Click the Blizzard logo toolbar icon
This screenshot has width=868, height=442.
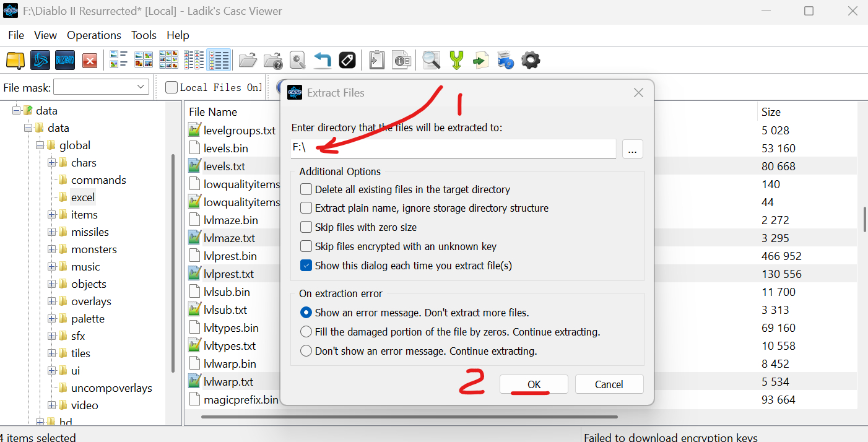coord(65,60)
